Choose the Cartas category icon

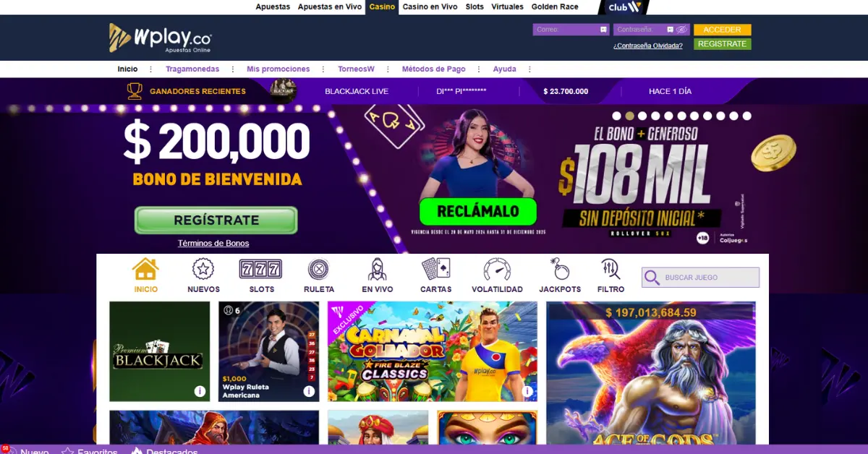(435, 270)
